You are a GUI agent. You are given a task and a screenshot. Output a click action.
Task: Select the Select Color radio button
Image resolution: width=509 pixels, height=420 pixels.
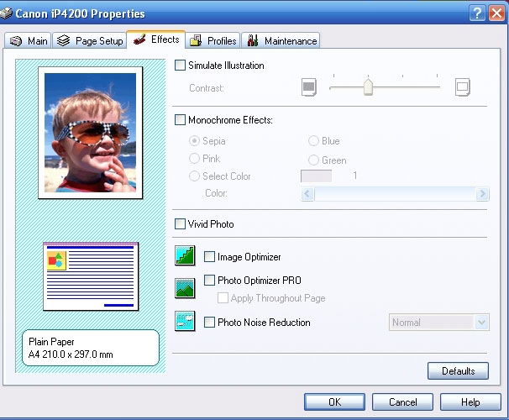(x=194, y=176)
